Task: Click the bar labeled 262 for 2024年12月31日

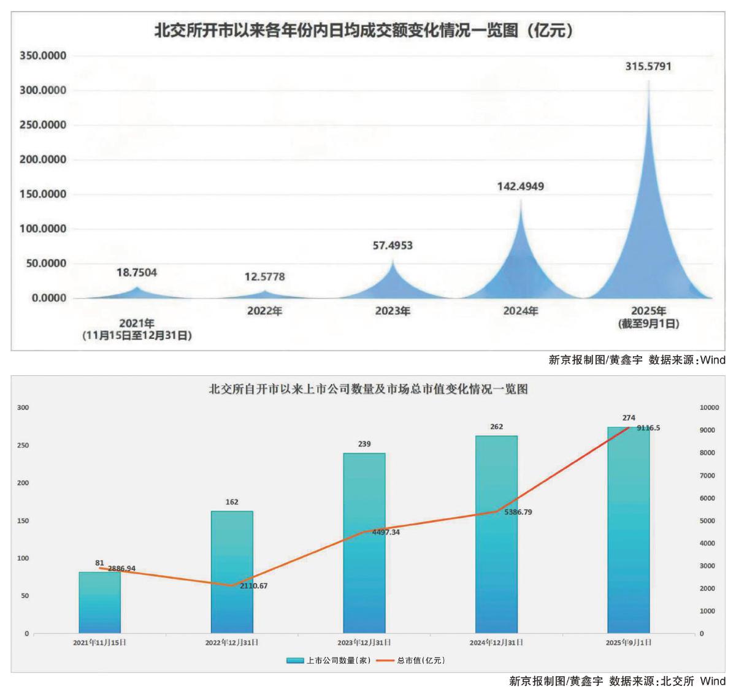Action: tap(497, 535)
